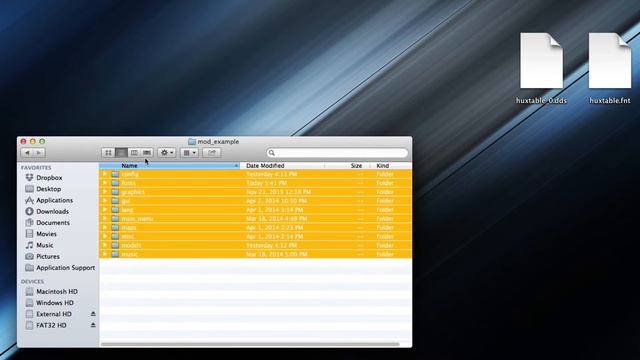
Task: Open Dropbox in the sidebar
Action: [x=49, y=178]
